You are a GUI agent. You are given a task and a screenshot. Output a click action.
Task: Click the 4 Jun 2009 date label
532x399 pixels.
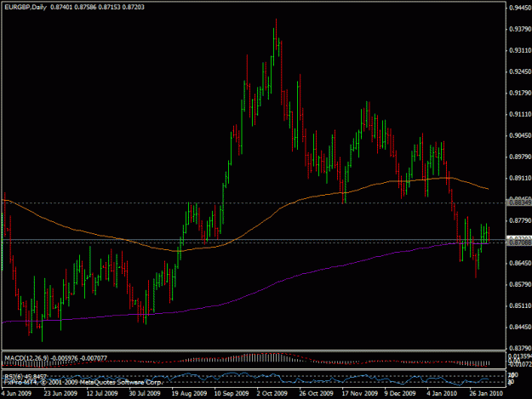(x=16, y=393)
